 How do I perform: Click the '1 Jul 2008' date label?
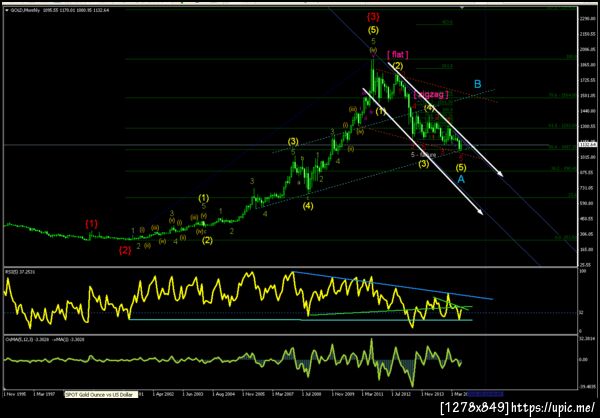pos(312,394)
